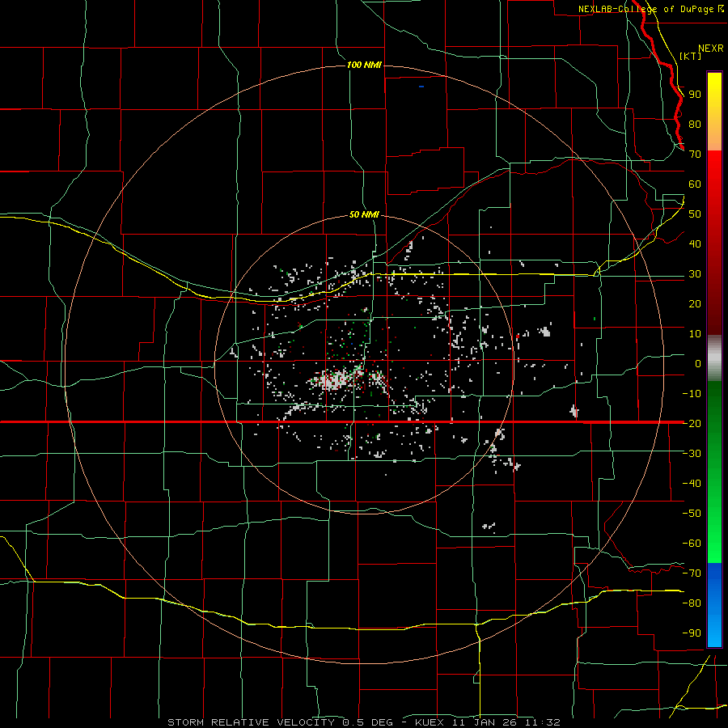The width and height of the screenshot is (728, 728).
Task: Select the 10 value on velocity scale
Action: [x=695, y=334]
